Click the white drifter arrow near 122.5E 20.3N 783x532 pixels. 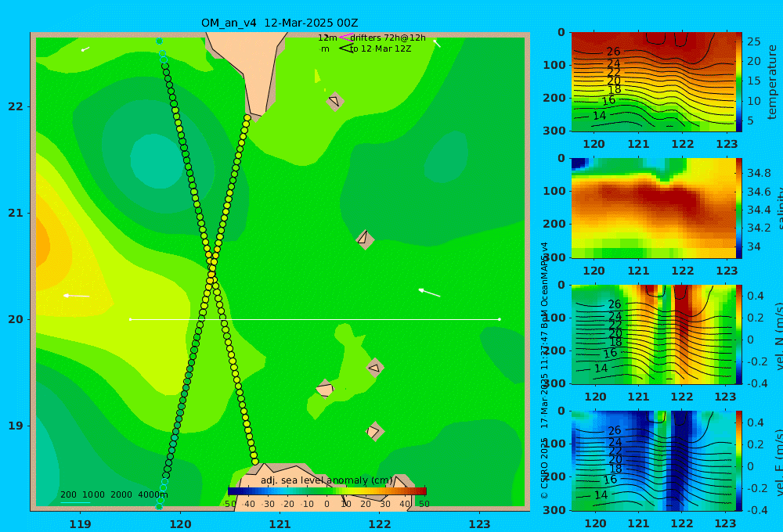(429, 293)
